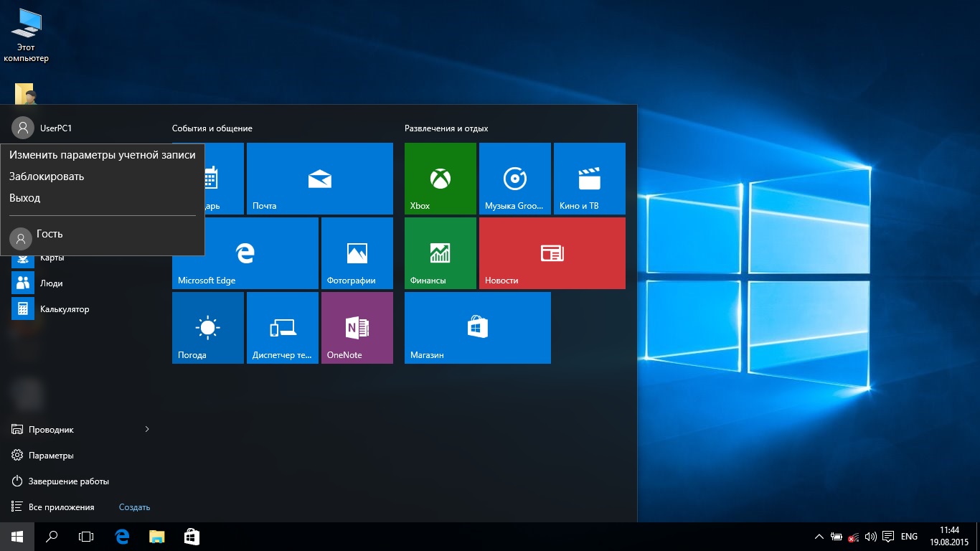This screenshot has height=551, width=980.
Task: Select Изменить параметры учетной записи
Action: [x=102, y=155]
